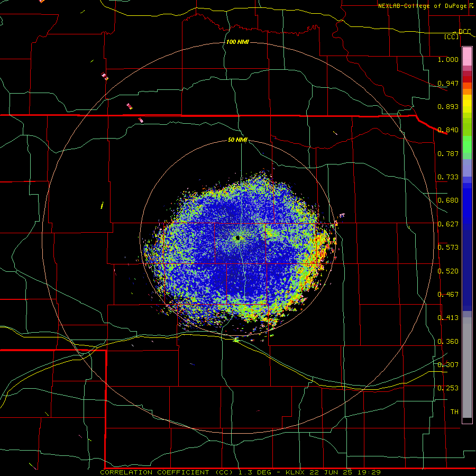Select the 0.573 scale value
Screen dimensions: 476x476
448,248
